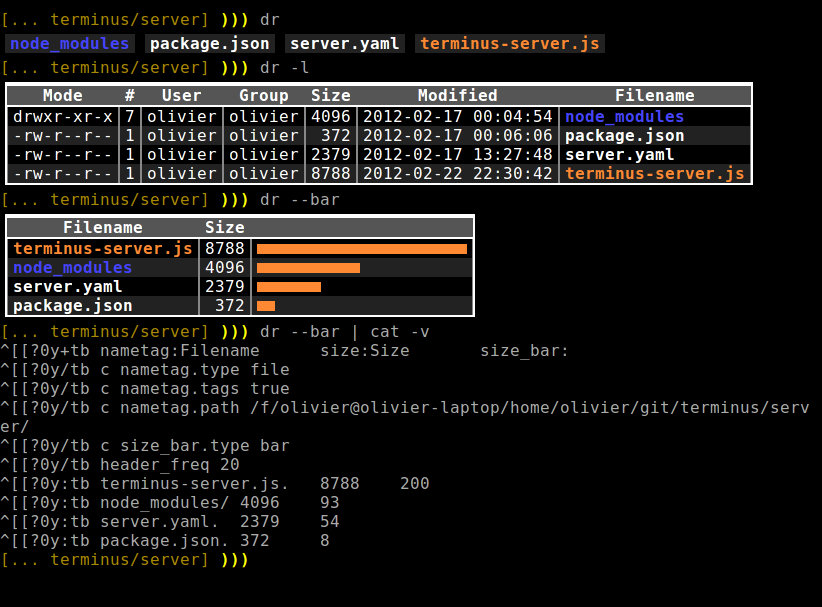
Task: Click the # column header
Action: pos(129,95)
